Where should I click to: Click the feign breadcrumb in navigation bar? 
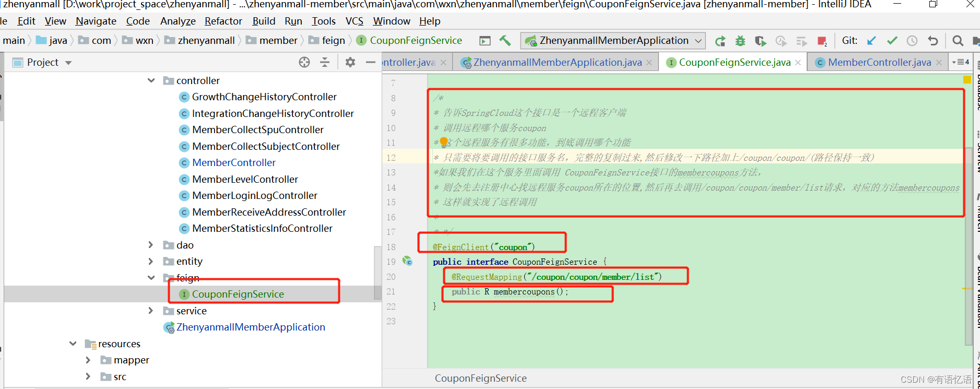pos(327,41)
